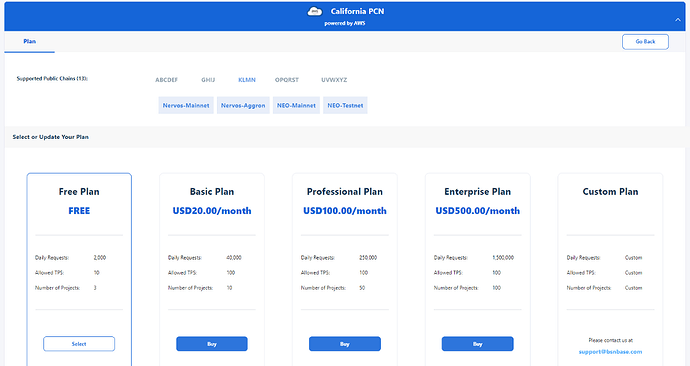Open the Plan tab

point(29,41)
